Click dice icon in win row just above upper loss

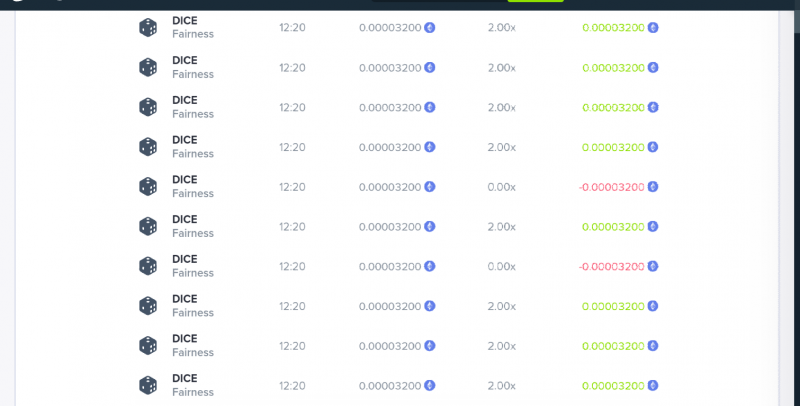click(148, 147)
